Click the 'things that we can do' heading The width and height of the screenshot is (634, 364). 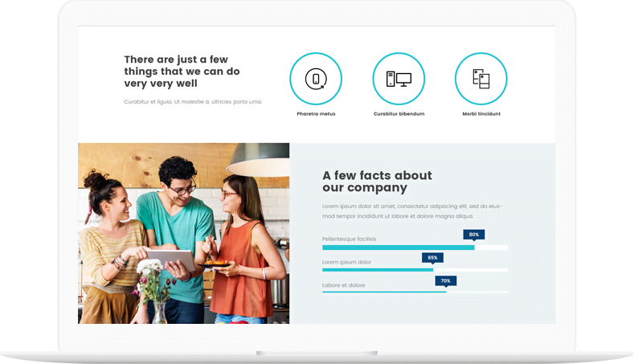[182, 72]
